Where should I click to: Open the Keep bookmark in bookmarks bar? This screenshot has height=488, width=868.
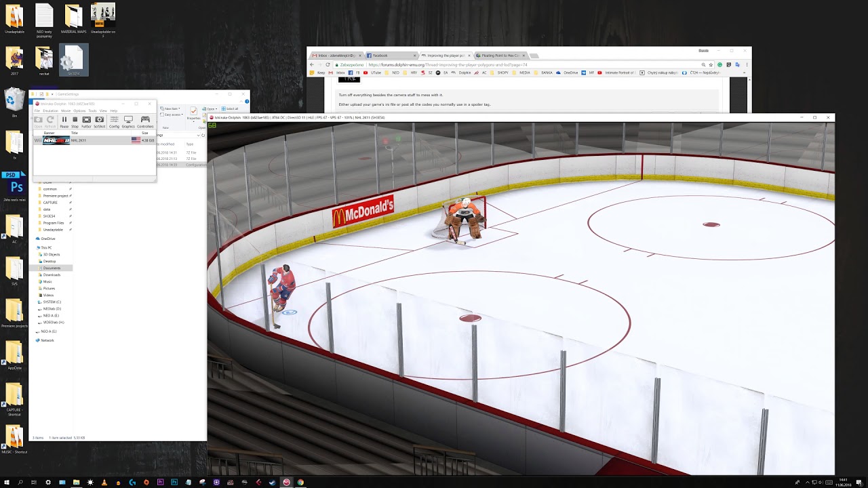pos(317,73)
